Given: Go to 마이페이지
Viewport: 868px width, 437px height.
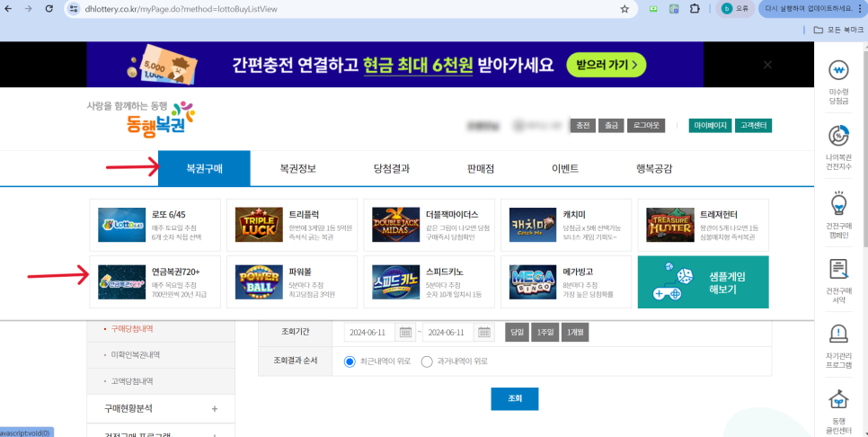Looking at the screenshot, I should (711, 125).
